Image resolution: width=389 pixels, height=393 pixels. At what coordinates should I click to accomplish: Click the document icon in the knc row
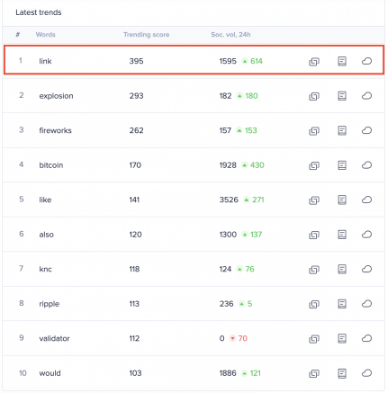pos(342,269)
